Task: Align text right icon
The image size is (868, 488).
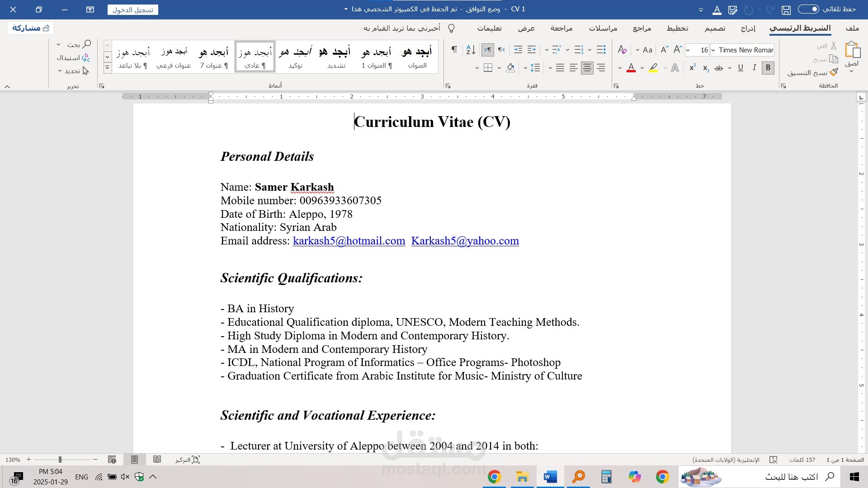Action: pos(600,68)
